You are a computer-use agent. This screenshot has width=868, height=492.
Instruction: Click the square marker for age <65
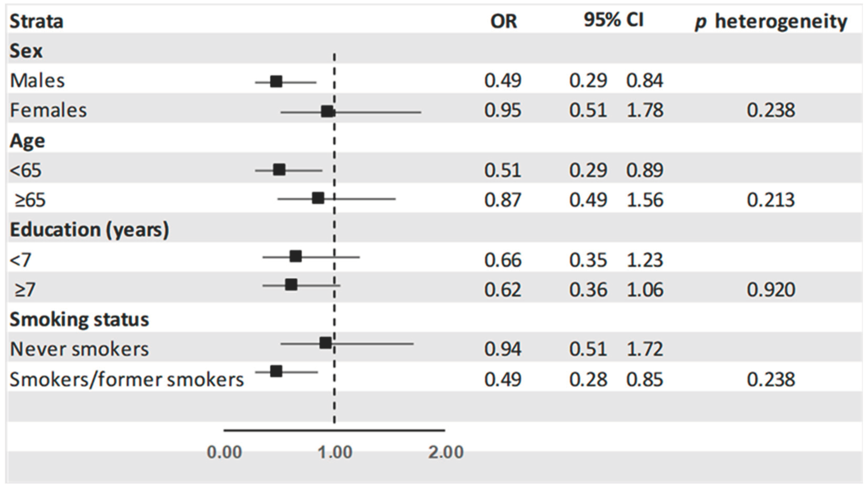[x=279, y=170]
